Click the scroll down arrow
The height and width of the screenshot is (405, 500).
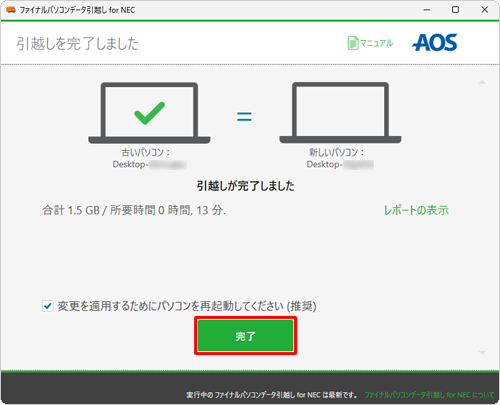click(482, 352)
